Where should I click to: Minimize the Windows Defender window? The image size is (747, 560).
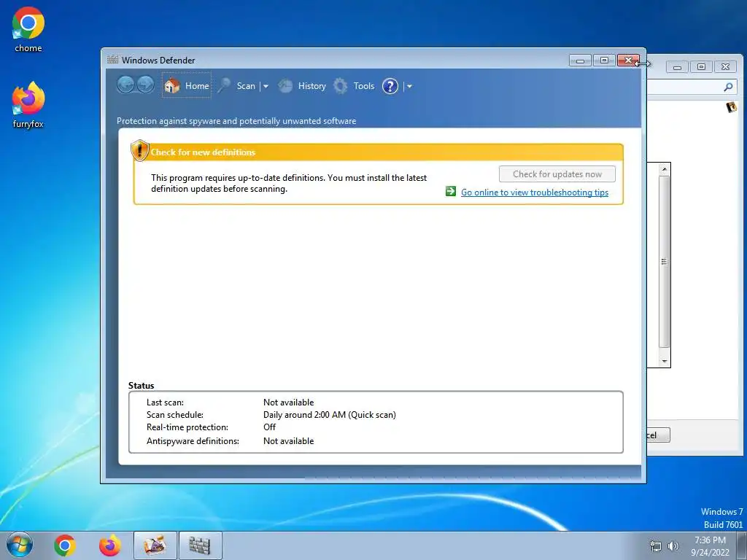click(580, 61)
